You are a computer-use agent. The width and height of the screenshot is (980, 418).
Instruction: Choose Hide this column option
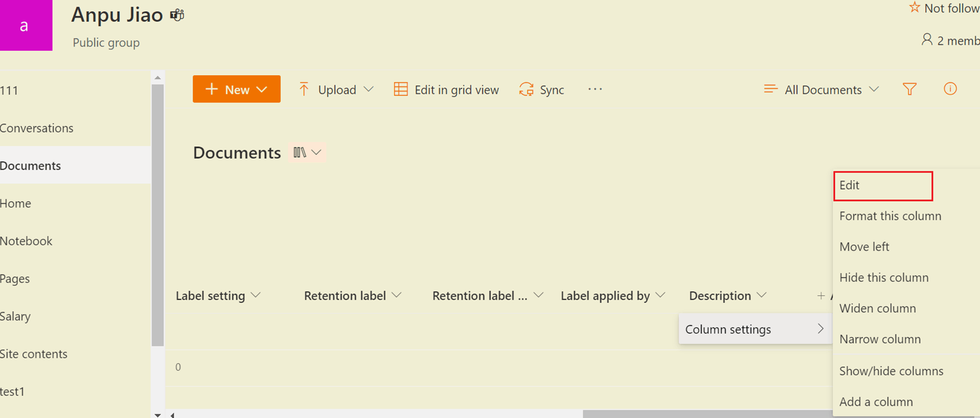click(884, 277)
